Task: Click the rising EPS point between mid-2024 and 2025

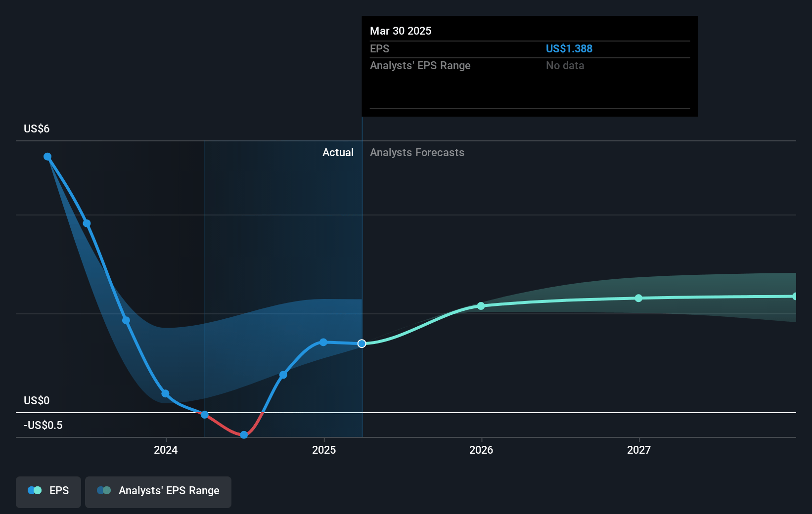Action: (283, 375)
